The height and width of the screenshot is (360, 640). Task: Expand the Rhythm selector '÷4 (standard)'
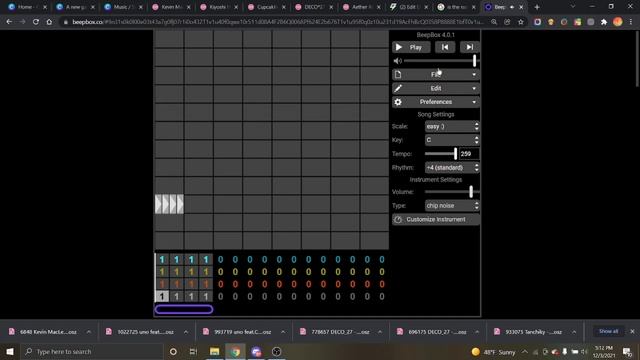(x=452, y=168)
